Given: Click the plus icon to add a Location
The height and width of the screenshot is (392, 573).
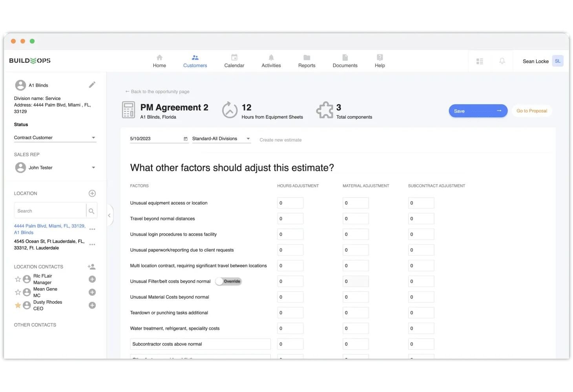Looking at the screenshot, I should (92, 193).
